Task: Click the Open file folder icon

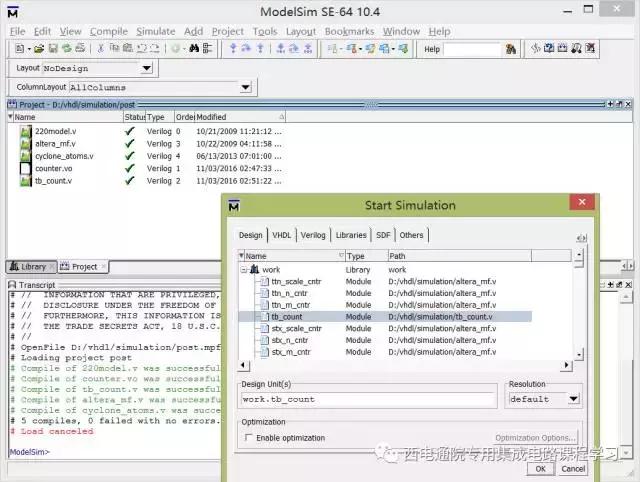Action: click(38, 48)
